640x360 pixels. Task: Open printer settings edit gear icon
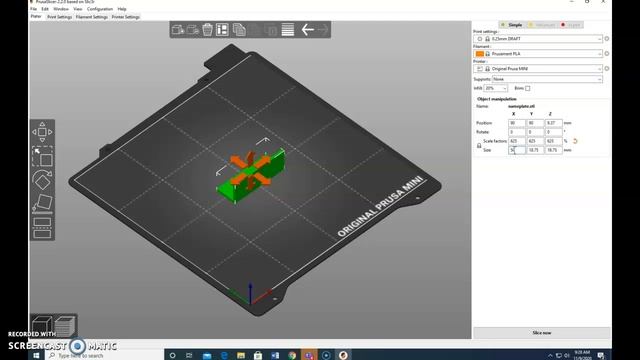[x=607, y=69]
